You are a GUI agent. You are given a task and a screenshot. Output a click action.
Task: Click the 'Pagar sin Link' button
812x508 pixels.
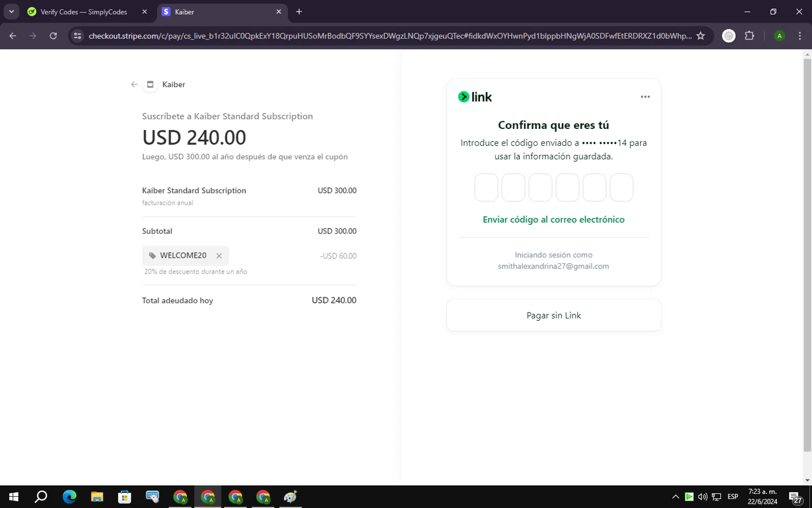coord(554,315)
